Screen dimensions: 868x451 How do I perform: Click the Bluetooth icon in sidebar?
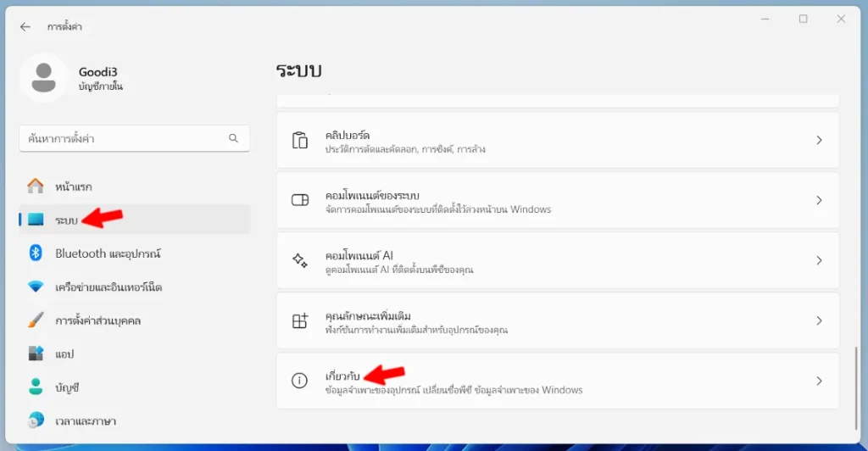tap(36, 253)
